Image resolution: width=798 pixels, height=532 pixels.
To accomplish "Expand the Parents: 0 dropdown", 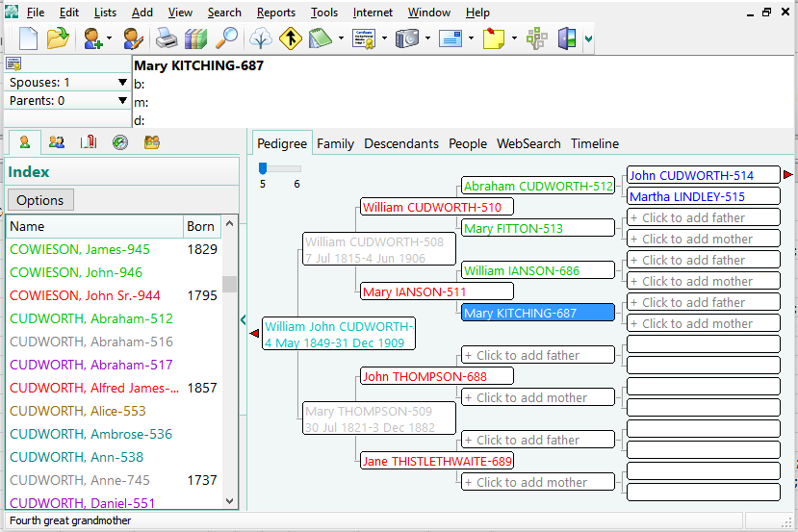I will 122,101.
